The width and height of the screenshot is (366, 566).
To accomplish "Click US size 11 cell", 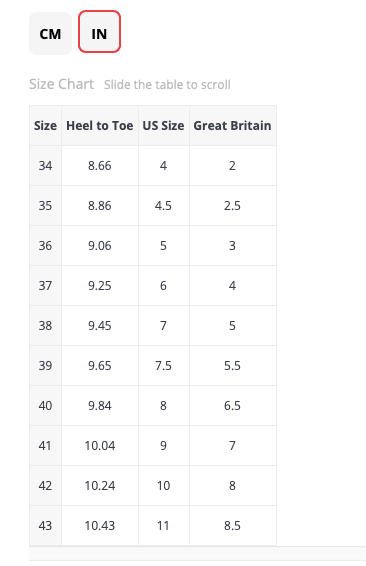I will pos(164,526).
